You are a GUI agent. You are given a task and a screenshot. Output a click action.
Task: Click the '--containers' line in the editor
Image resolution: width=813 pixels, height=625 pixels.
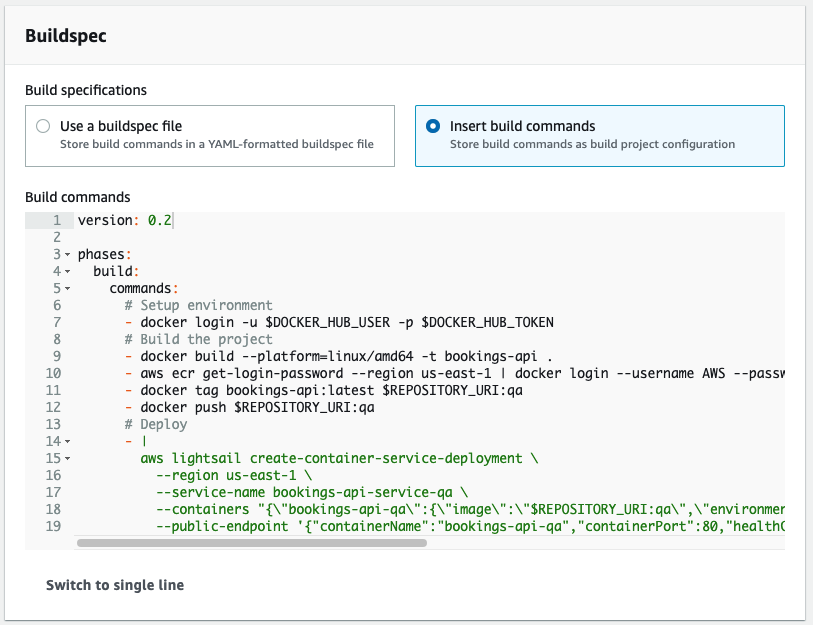(x=470, y=510)
